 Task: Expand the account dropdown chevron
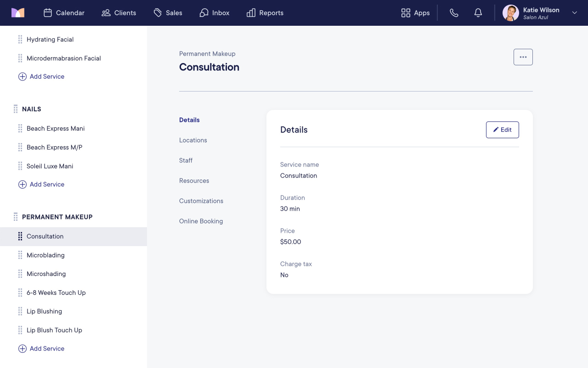click(x=574, y=13)
